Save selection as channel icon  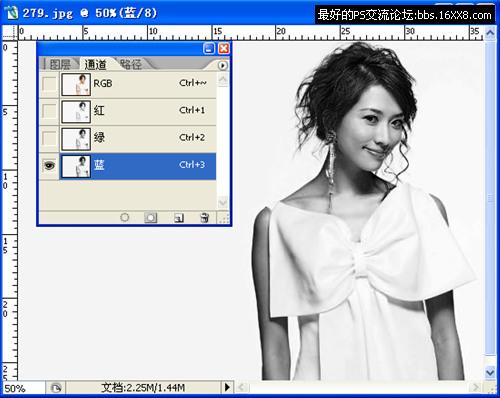(x=151, y=218)
